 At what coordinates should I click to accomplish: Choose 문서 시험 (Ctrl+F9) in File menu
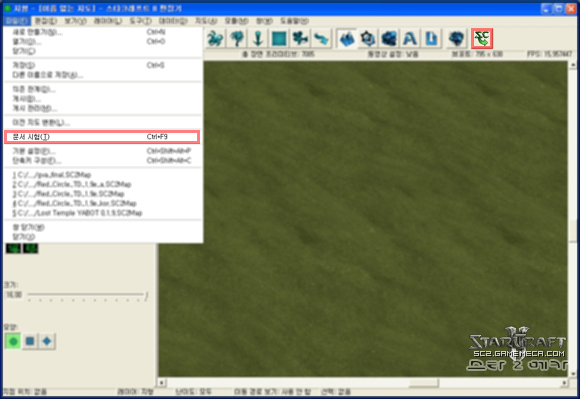102,137
